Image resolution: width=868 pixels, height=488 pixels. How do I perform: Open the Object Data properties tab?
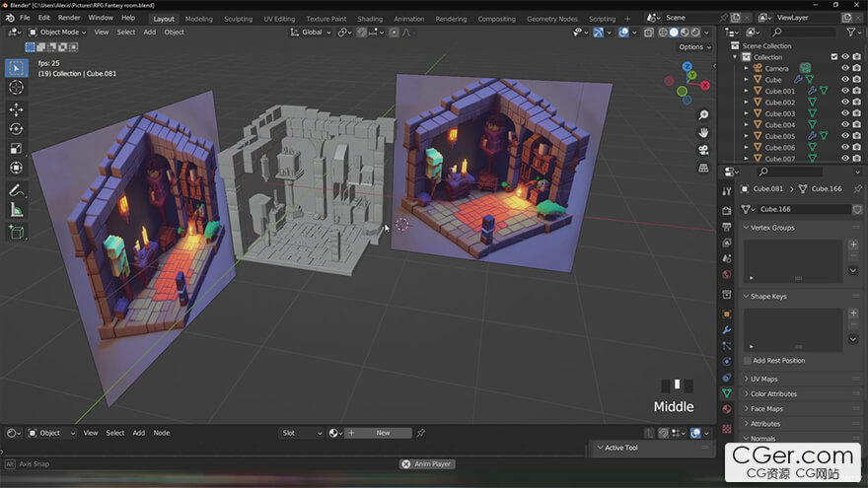tap(727, 392)
